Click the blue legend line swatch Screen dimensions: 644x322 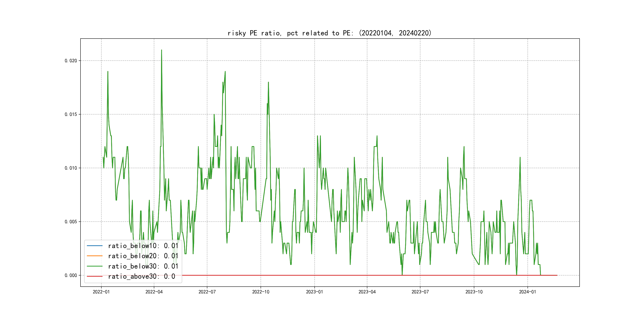coord(94,246)
